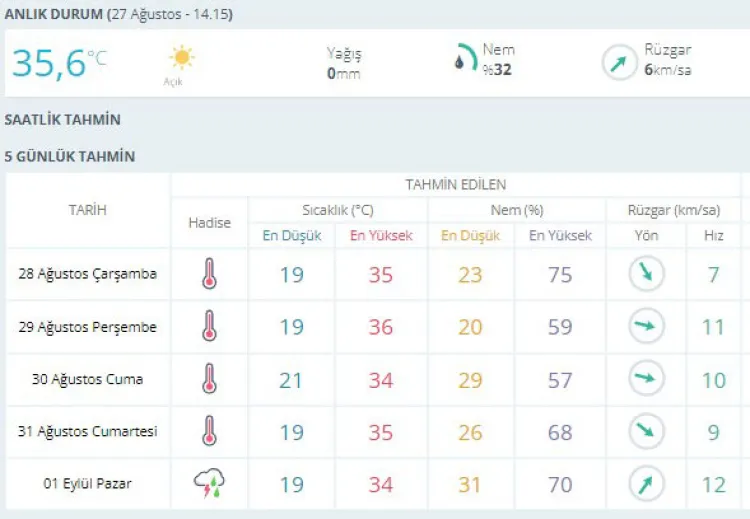Select the 28 Ağustos Çarşamba date
Viewport: 750px width, 519px height.
pyautogui.click(x=88, y=274)
